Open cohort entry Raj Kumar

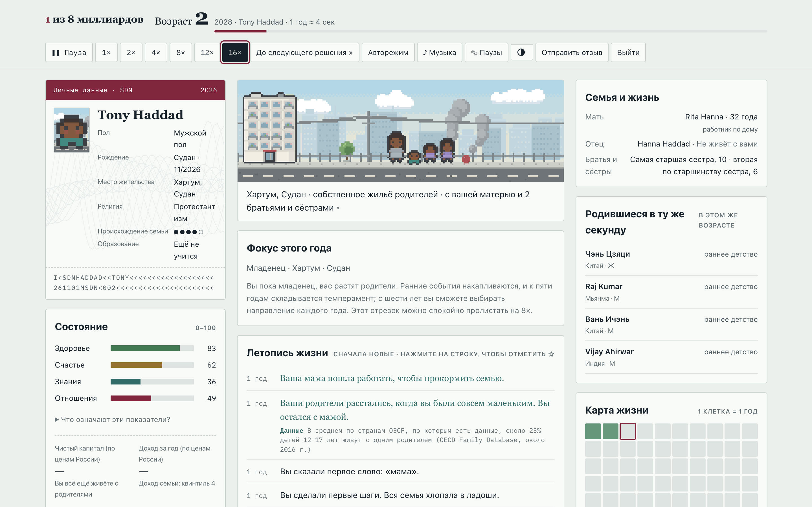click(x=671, y=292)
